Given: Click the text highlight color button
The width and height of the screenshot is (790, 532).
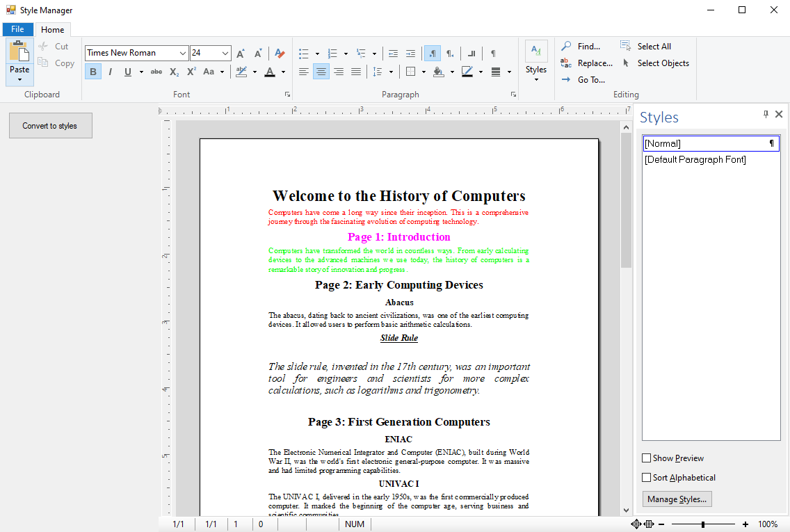Looking at the screenshot, I should [x=242, y=72].
